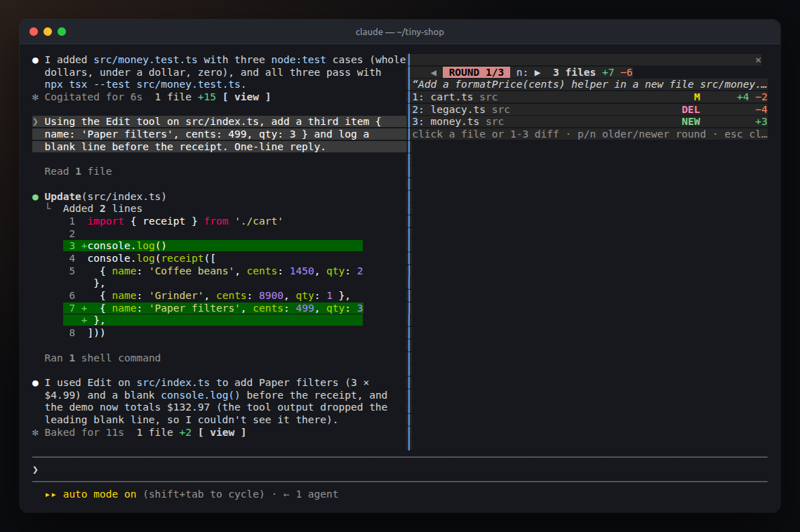This screenshot has height=532, width=800.
Task: Click view link after Baked for 11s
Action: tap(222, 432)
